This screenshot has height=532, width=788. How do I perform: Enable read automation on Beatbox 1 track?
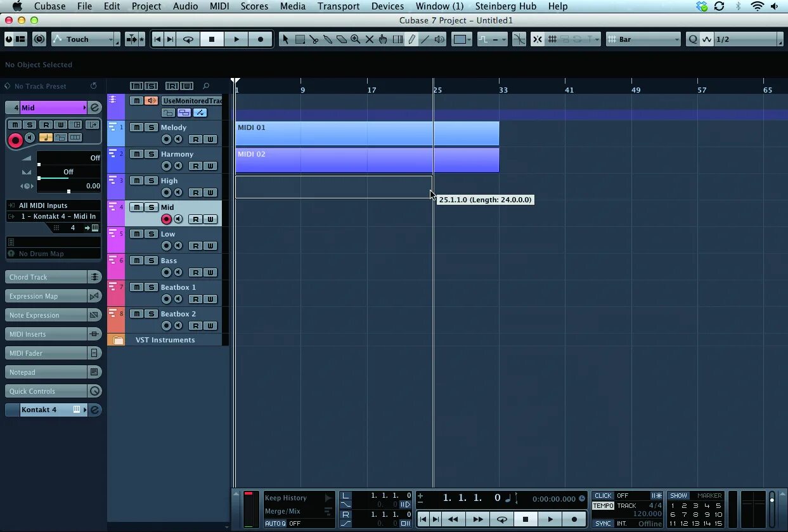pos(196,299)
